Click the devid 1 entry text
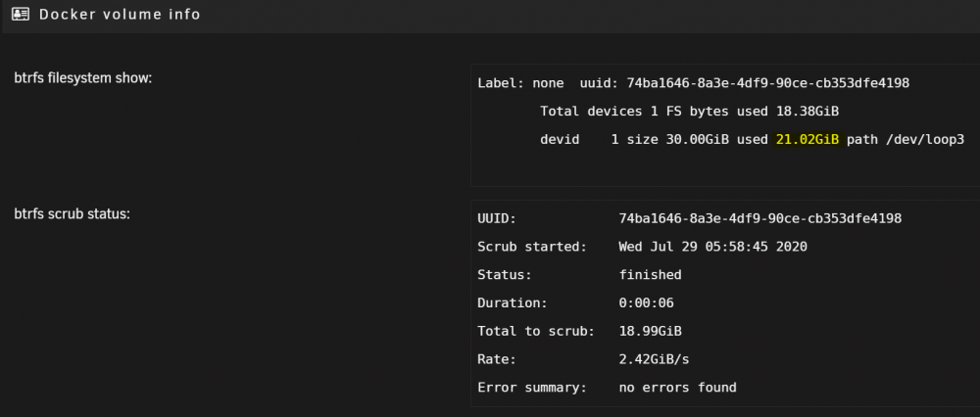Screen dimensions: 980x417 [x=579, y=140]
